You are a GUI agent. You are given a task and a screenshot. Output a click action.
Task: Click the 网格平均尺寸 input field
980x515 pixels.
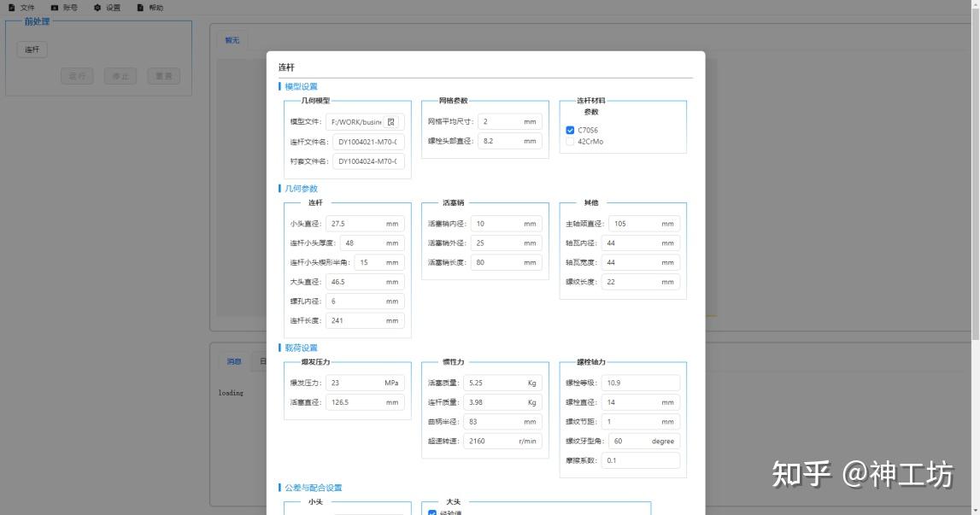[509, 122]
